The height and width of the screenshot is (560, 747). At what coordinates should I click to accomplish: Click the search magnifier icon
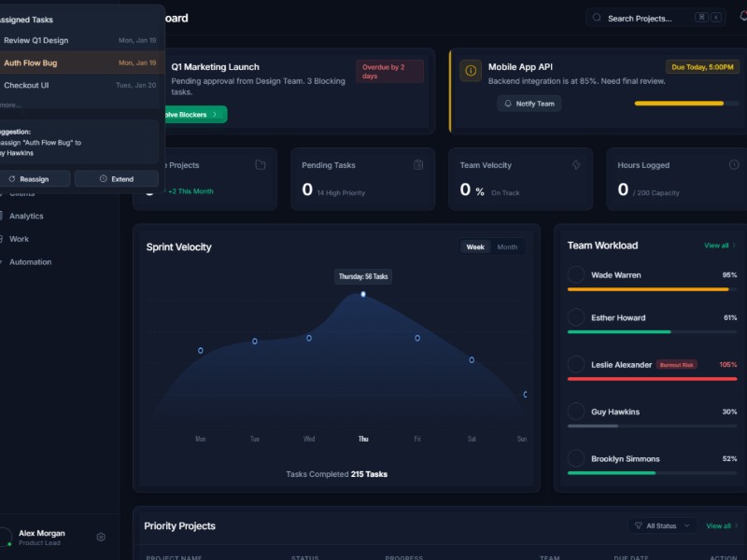[597, 18]
